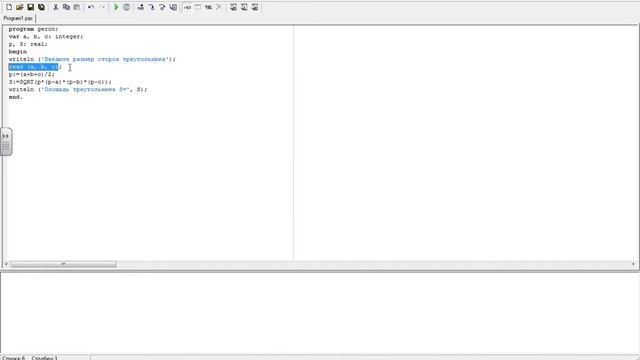
Task: Click the last icon in the toolbar
Action: 255,7
